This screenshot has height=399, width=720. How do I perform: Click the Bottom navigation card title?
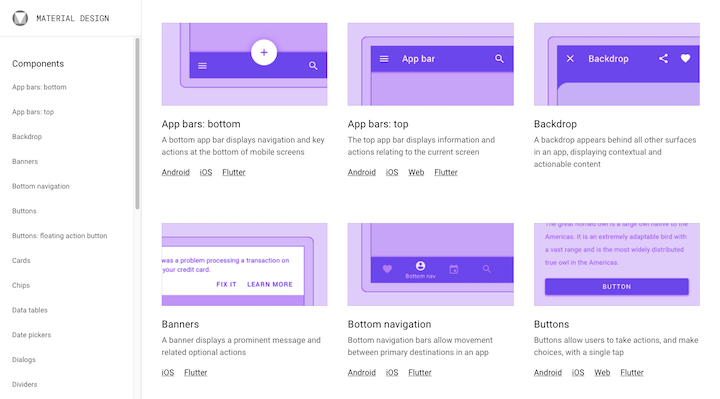(389, 324)
